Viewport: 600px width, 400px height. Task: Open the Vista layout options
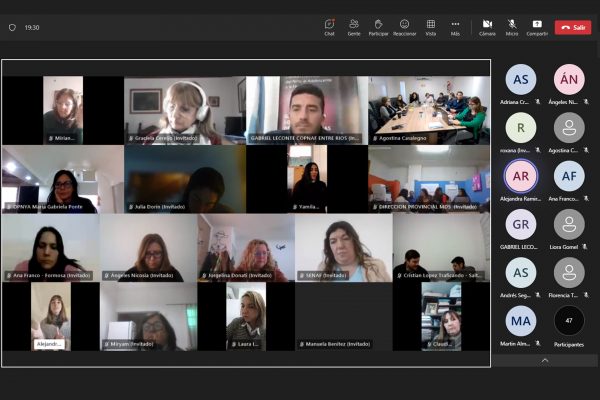coord(431,26)
